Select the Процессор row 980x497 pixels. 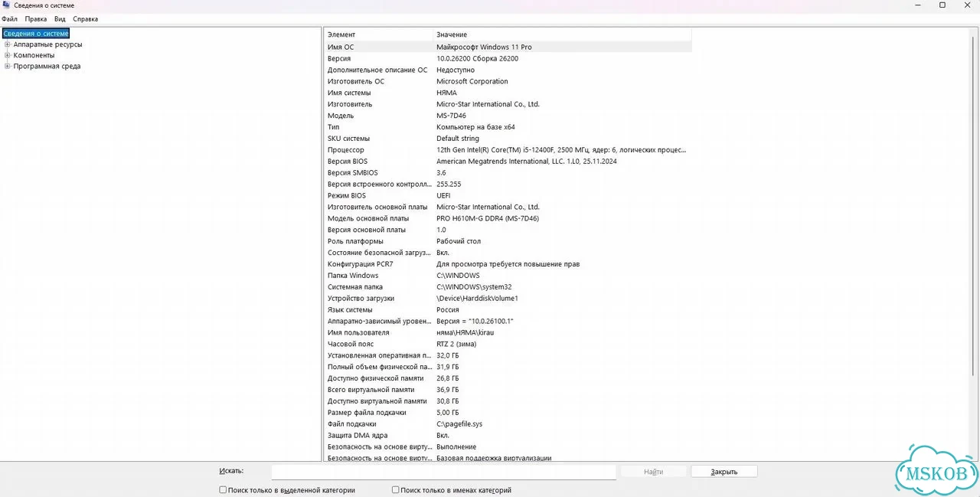(x=508, y=150)
